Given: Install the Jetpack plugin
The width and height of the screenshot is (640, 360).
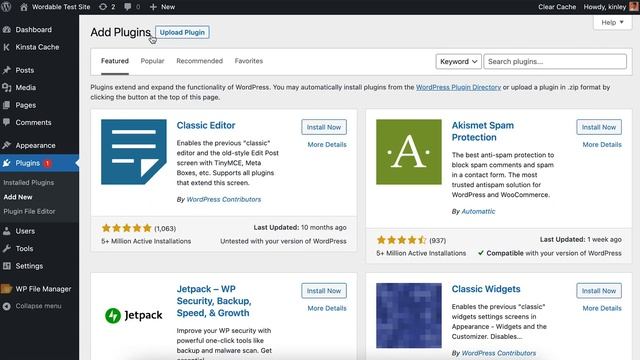Looking at the screenshot, I should coord(324,291).
